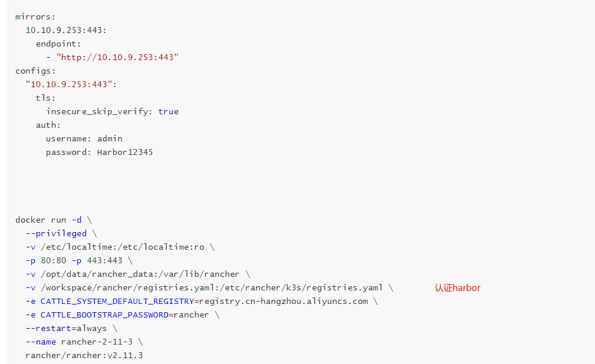The image size is (595, 364).
Task: Click the CATTLE_SYSTEM_DEFAULT_REGISTRY variable
Action: (117, 301)
